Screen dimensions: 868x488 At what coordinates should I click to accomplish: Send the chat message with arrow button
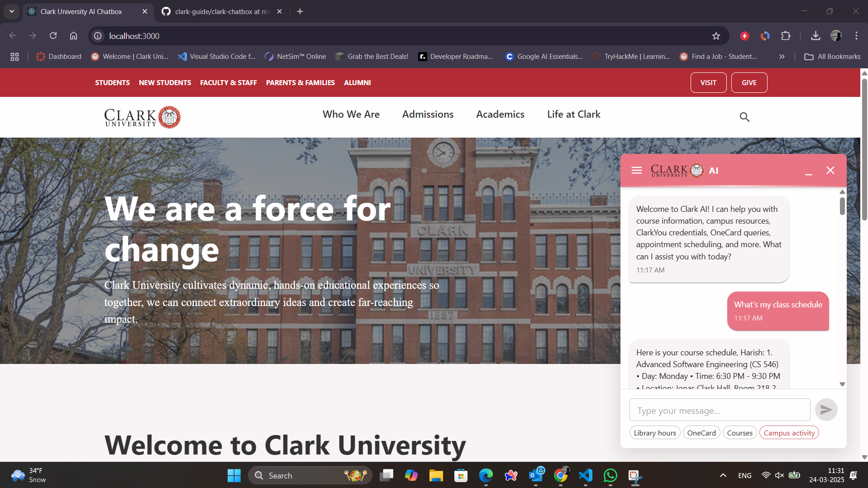826,410
